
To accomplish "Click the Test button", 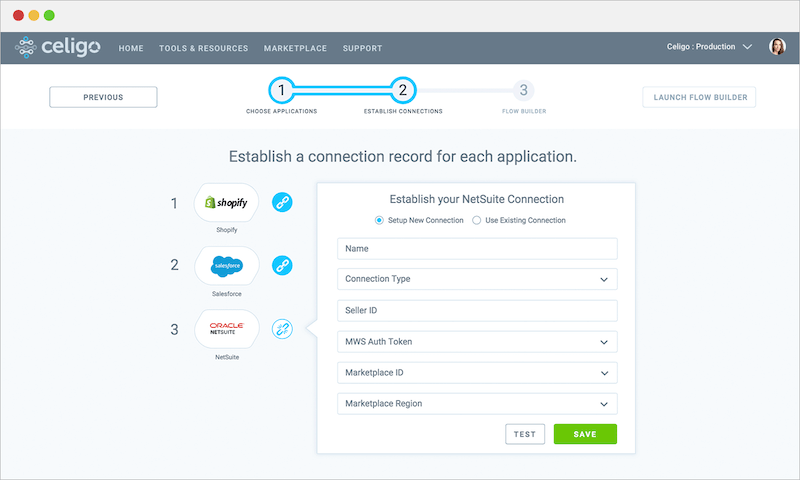I will click(525, 434).
